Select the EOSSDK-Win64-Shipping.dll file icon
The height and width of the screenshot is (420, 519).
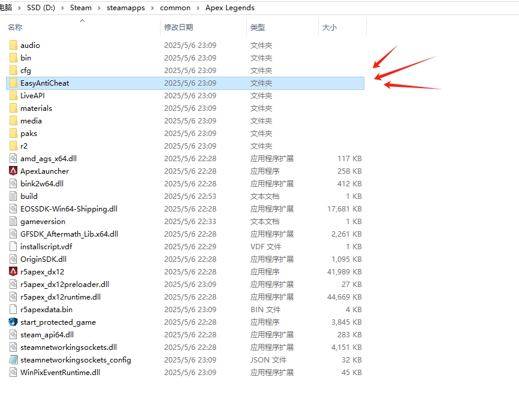pyautogui.click(x=13, y=209)
